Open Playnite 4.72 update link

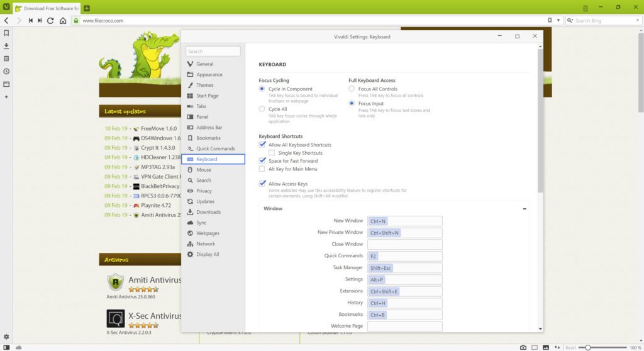click(x=156, y=206)
